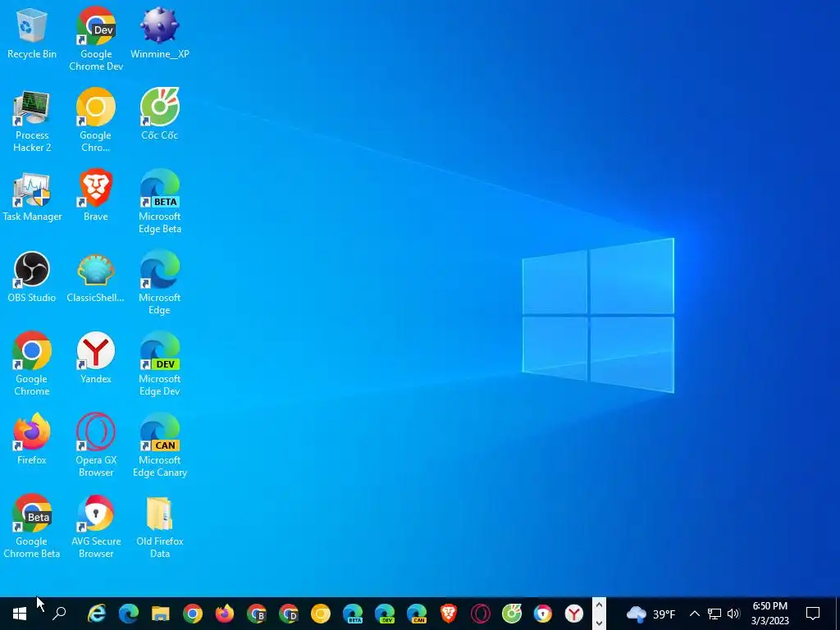Select the Winmine__XP desktop icon
Viewport: 840px width, 630px height.
click(x=160, y=33)
